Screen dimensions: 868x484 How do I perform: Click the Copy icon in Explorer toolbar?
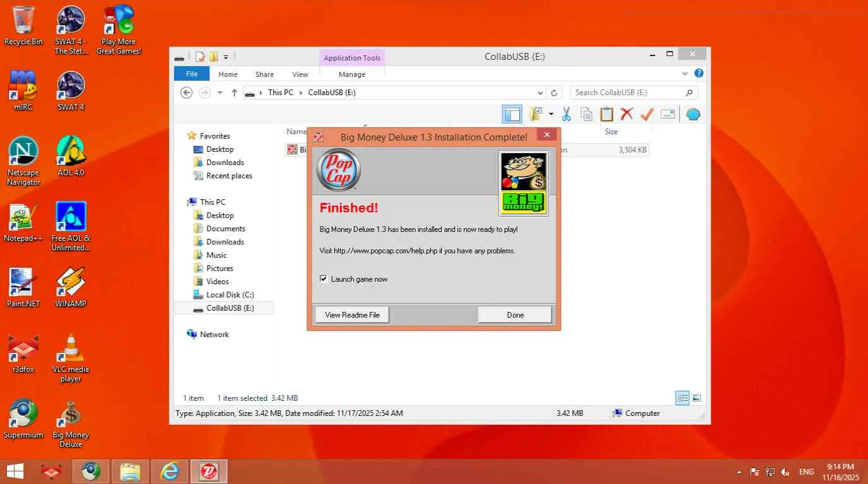pos(586,114)
